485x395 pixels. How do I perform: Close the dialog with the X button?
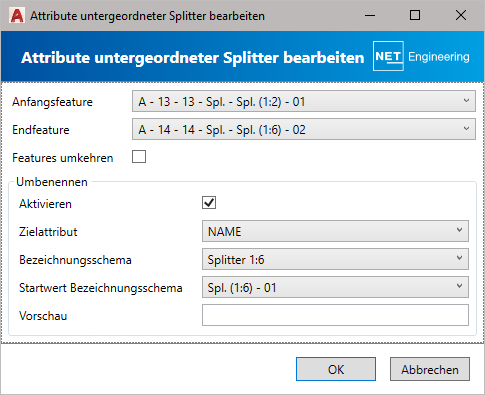[461, 15]
